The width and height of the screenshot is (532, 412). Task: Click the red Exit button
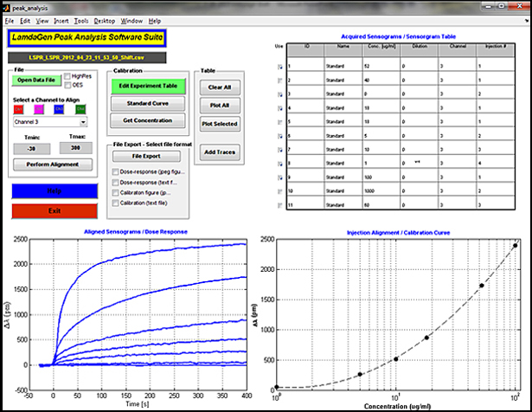tap(54, 211)
